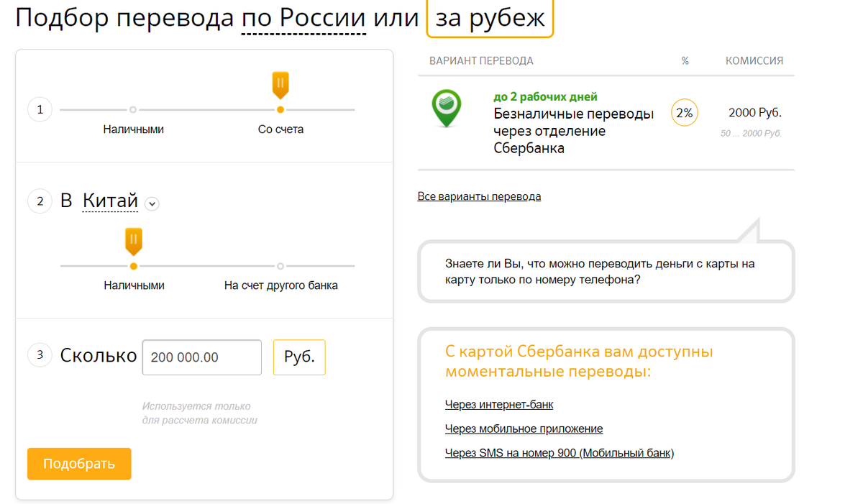Open the country dropdown next to 'Китай'
This screenshot has height=504, width=863.
[152, 203]
